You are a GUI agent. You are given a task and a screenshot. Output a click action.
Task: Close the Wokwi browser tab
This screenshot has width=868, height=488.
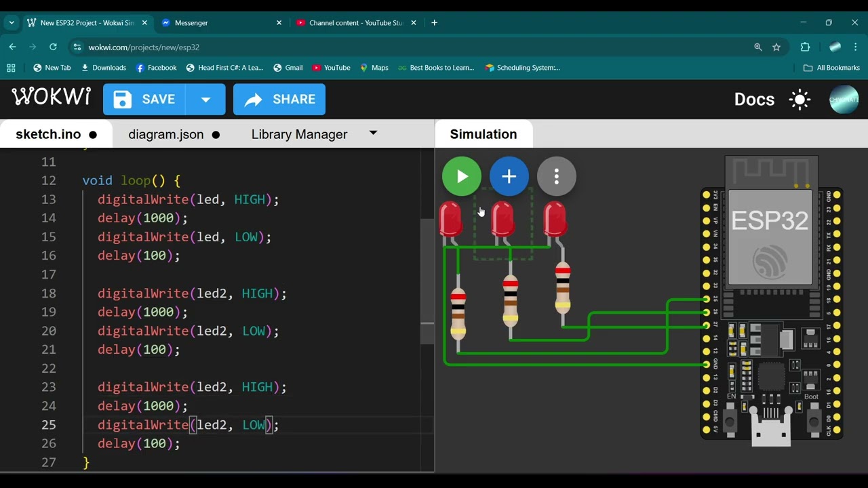[x=144, y=22]
